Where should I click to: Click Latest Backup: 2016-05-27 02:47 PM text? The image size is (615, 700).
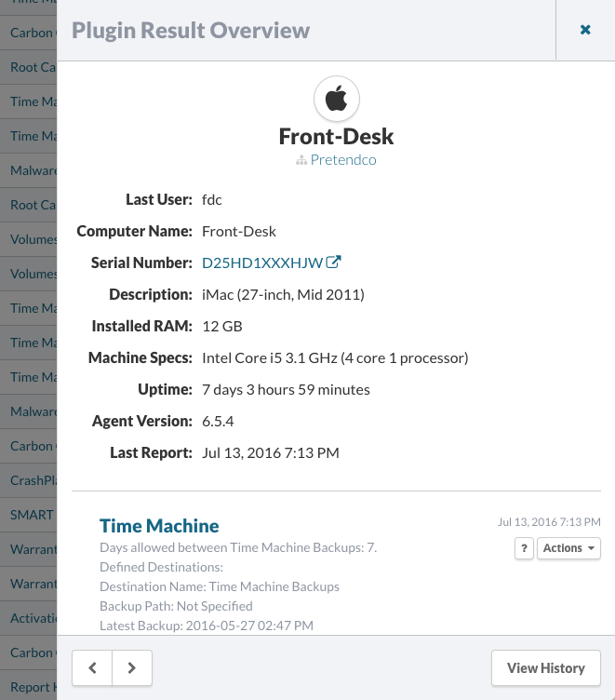[x=207, y=626]
